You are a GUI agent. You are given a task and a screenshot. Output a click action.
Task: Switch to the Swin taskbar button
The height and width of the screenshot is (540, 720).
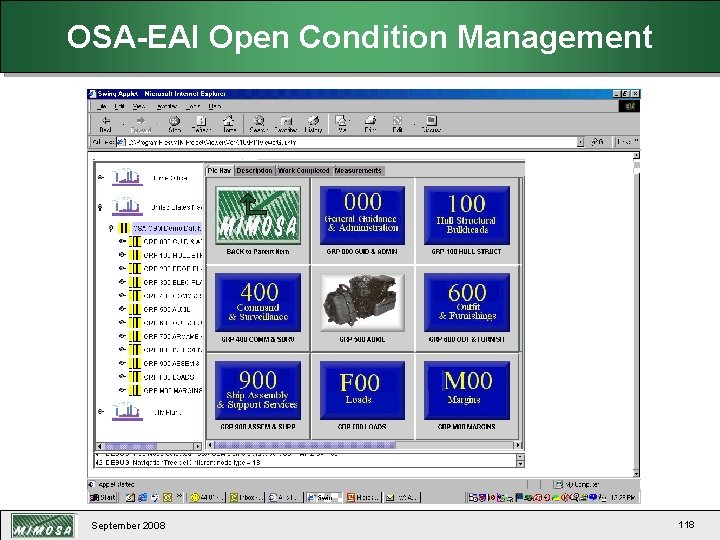click(324, 497)
